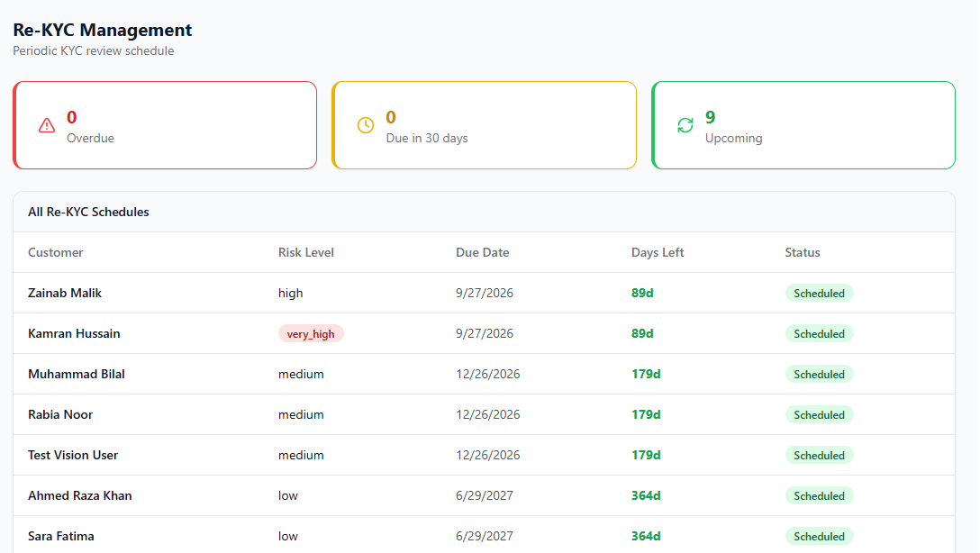Click Muhammad Bilal's due date 12/26/2026
980x553 pixels.
coord(488,375)
